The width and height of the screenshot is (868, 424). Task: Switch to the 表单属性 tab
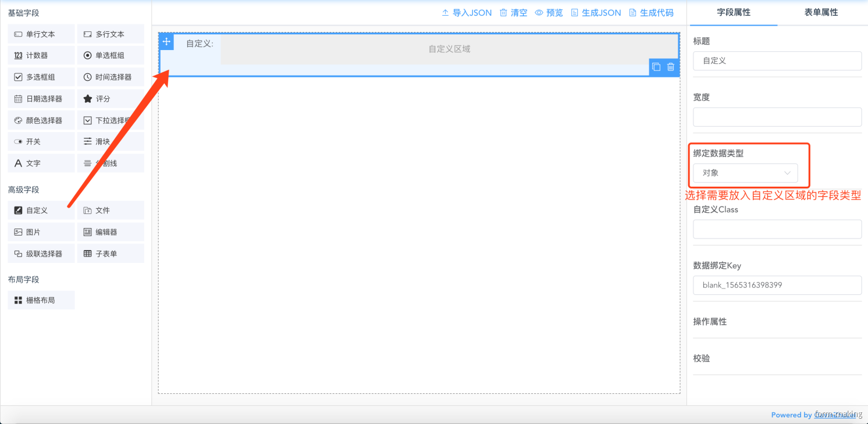pos(820,11)
